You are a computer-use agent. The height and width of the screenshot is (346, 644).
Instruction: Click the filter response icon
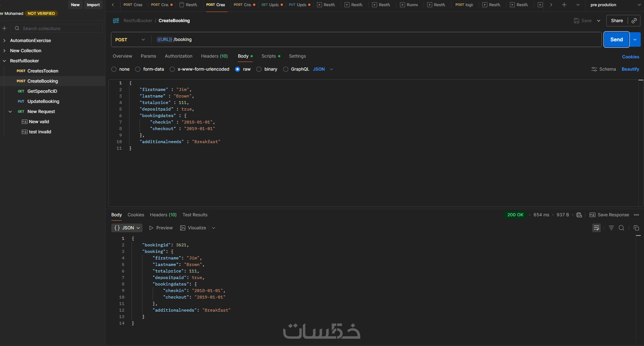(611, 228)
